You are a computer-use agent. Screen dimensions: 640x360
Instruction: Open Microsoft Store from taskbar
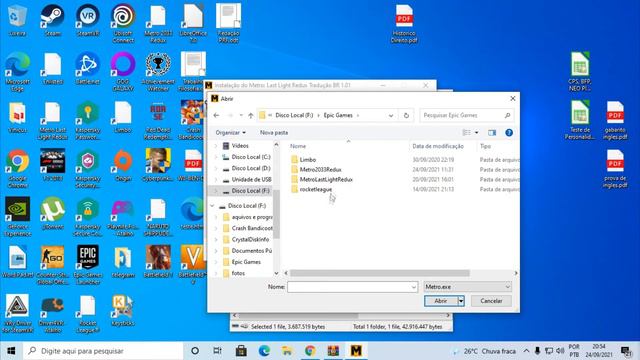pos(241,351)
